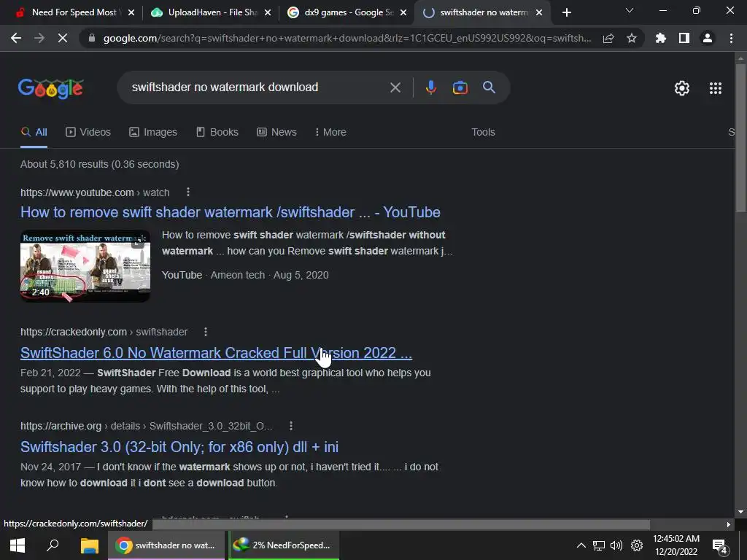Viewport: 747px width, 560px height.
Task: Click the vertical page scrollbar
Action: click(x=740, y=138)
